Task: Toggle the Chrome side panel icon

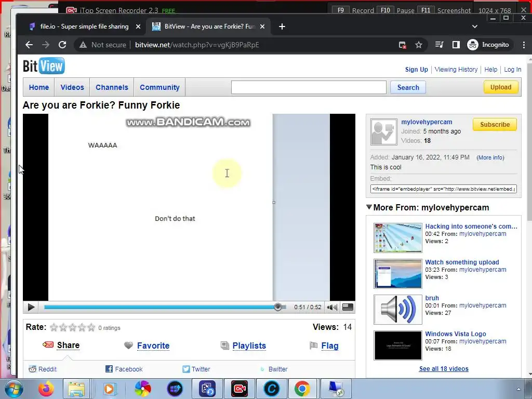Action: [456, 45]
